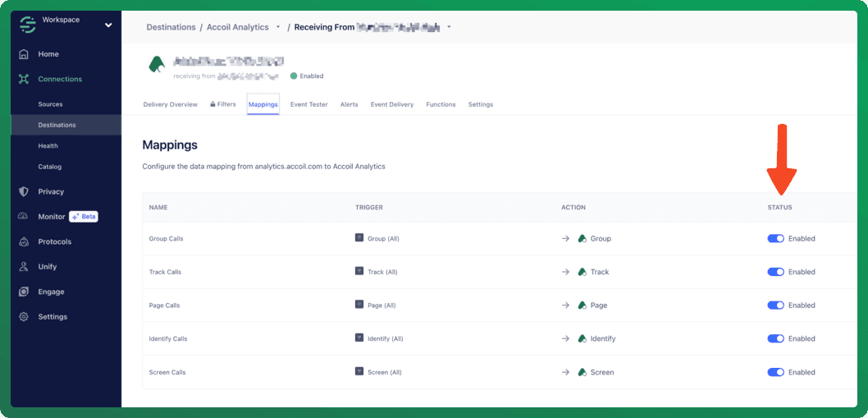Click the Accoil icon next to Page action

pos(582,305)
